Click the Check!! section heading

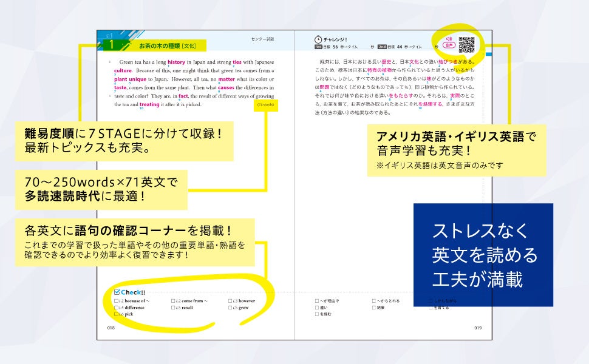[133, 292]
